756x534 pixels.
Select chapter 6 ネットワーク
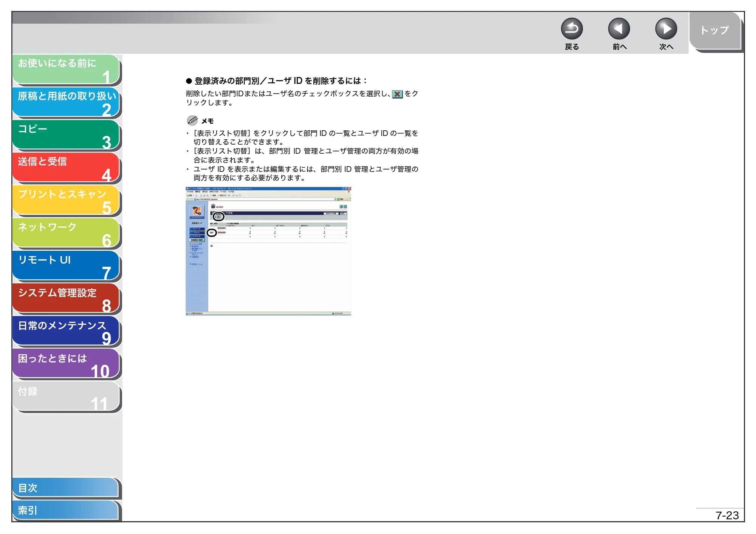pyautogui.click(x=66, y=233)
